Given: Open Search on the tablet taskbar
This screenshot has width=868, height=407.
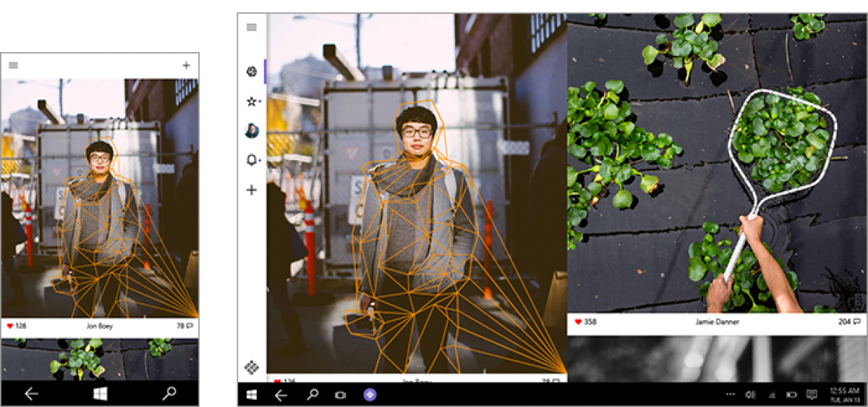Looking at the screenshot, I should pyautogui.click(x=312, y=395).
